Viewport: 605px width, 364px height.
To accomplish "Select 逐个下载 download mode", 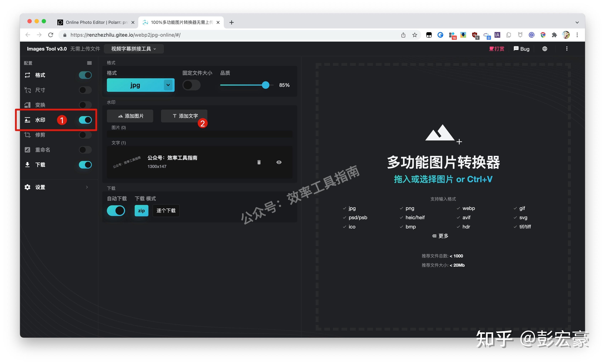I will coord(166,211).
